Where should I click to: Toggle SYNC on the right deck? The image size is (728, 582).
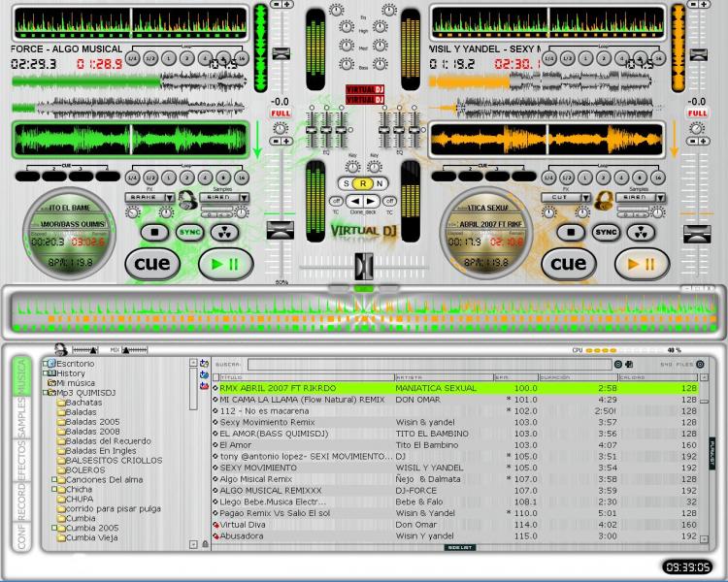606,232
